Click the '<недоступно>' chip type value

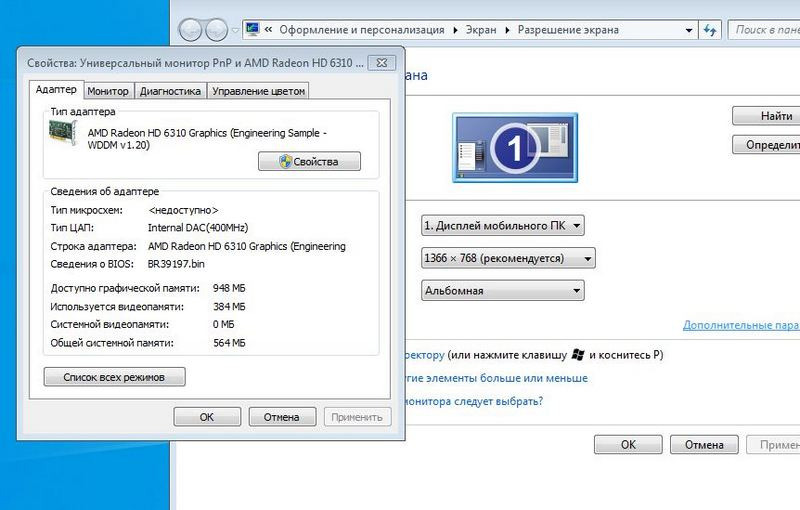(x=183, y=210)
